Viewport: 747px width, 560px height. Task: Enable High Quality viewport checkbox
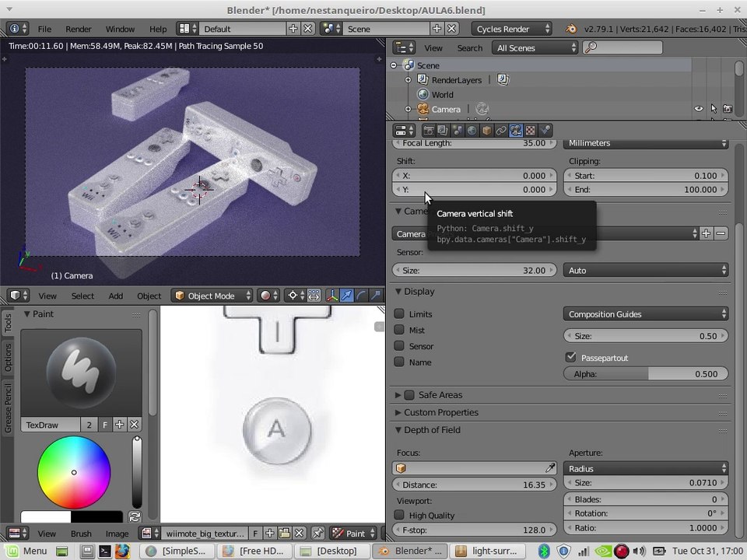click(x=399, y=515)
